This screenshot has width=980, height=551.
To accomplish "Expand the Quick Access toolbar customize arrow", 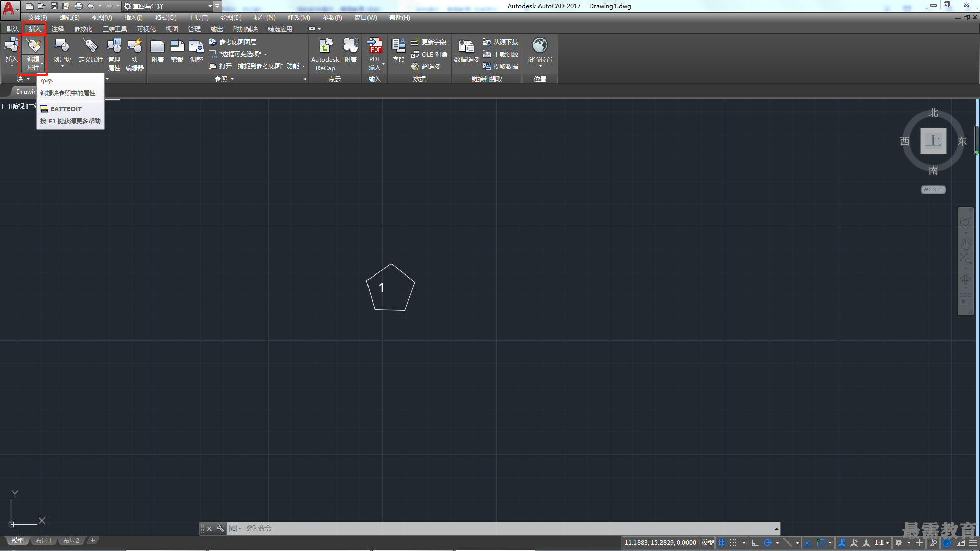I will 218,6.
